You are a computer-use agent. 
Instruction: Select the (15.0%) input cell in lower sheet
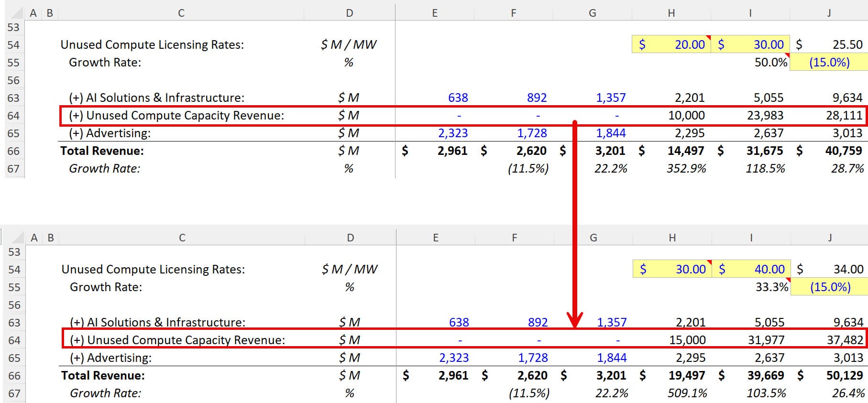(830, 287)
